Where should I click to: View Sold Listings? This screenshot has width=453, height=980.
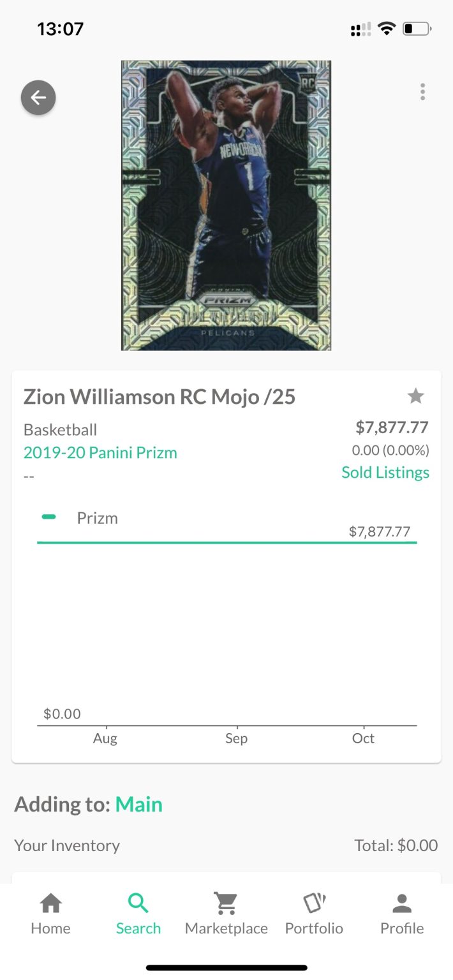tap(385, 473)
